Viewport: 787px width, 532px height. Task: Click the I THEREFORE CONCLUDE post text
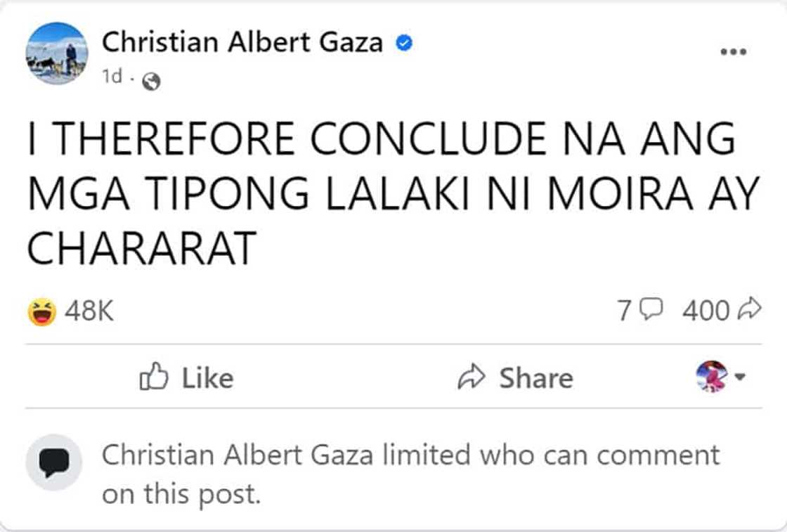pyautogui.click(x=381, y=191)
